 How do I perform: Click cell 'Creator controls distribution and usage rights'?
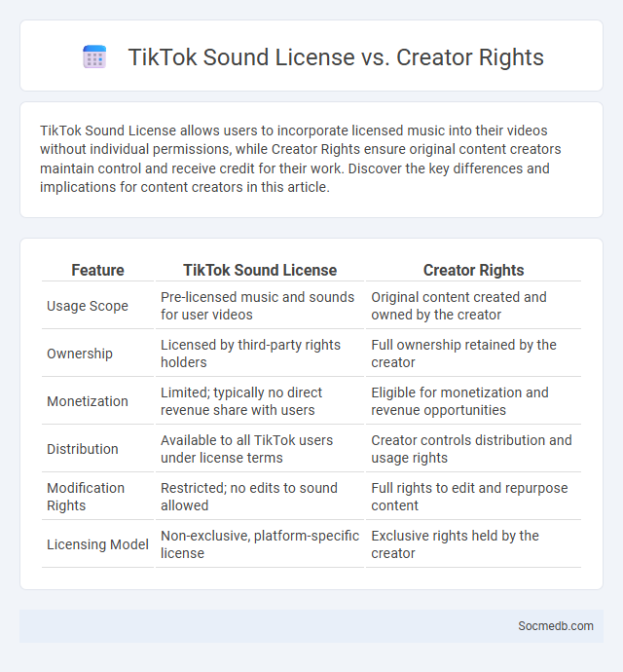click(x=473, y=449)
